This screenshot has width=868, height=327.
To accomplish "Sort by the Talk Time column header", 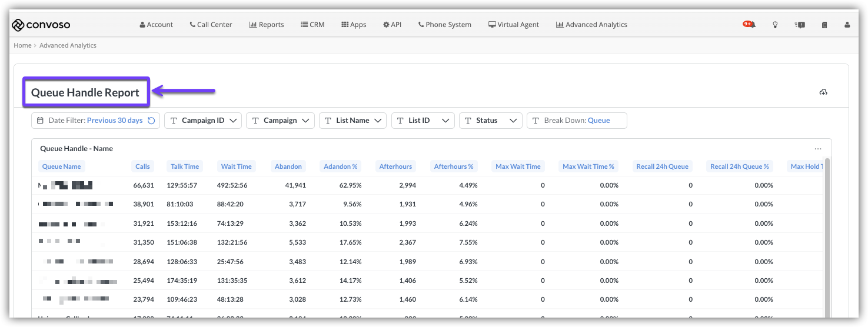I will (x=185, y=166).
